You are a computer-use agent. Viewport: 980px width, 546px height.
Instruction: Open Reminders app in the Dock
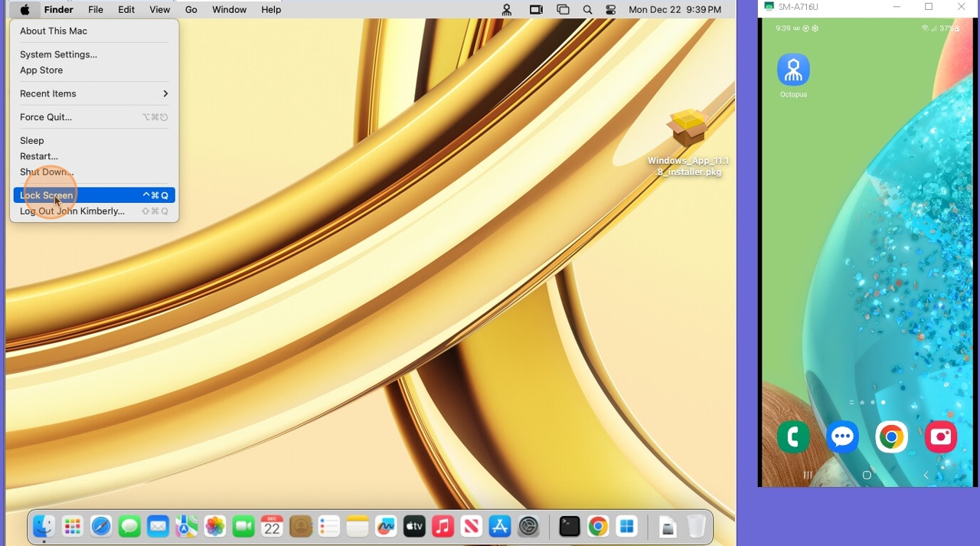329,526
